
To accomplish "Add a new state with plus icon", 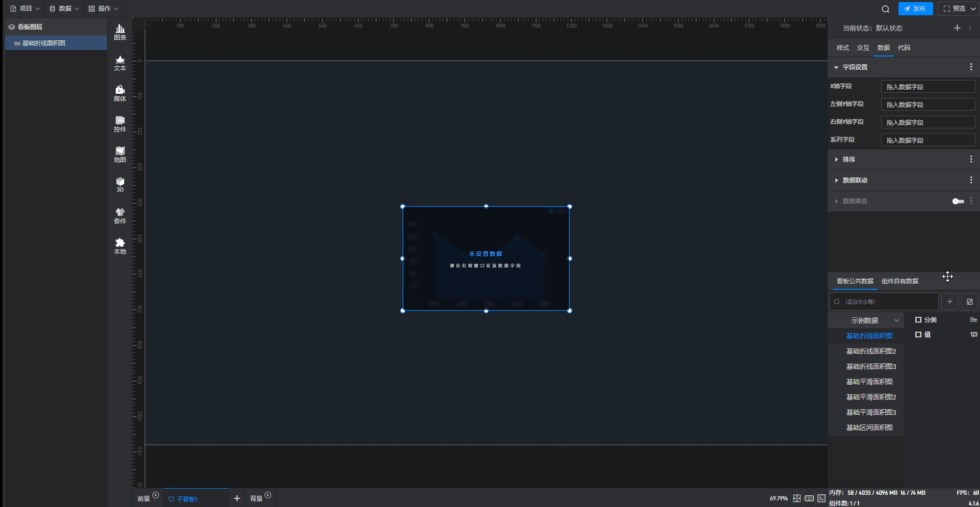I will (957, 28).
